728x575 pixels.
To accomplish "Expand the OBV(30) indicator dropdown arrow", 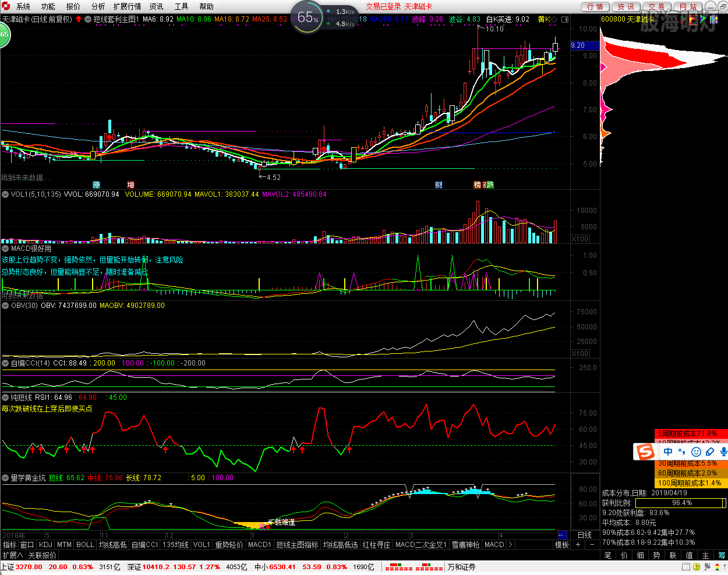I will coord(5,306).
